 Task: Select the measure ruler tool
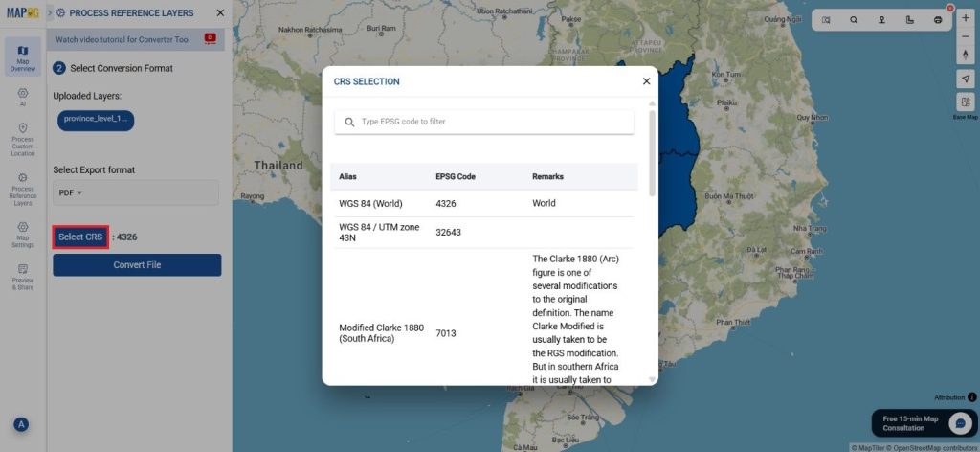(x=910, y=20)
